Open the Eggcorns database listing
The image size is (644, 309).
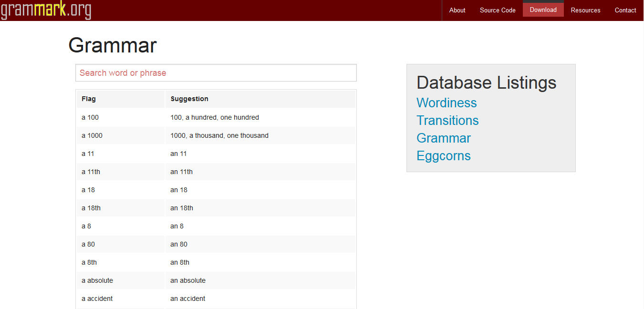pyautogui.click(x=444, y=156)
